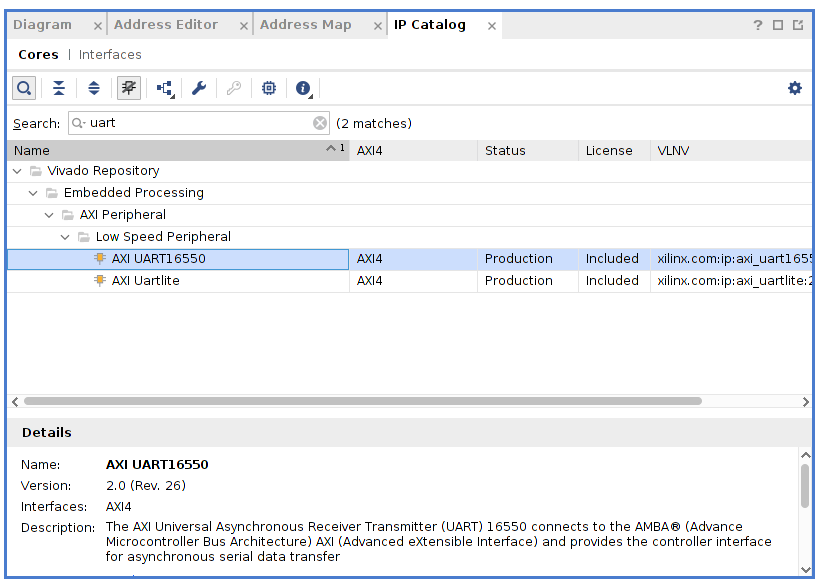Collapse the Embedded Processing tree node
The height and width of the screenshot is (579, 816).
tap(33, 193)
